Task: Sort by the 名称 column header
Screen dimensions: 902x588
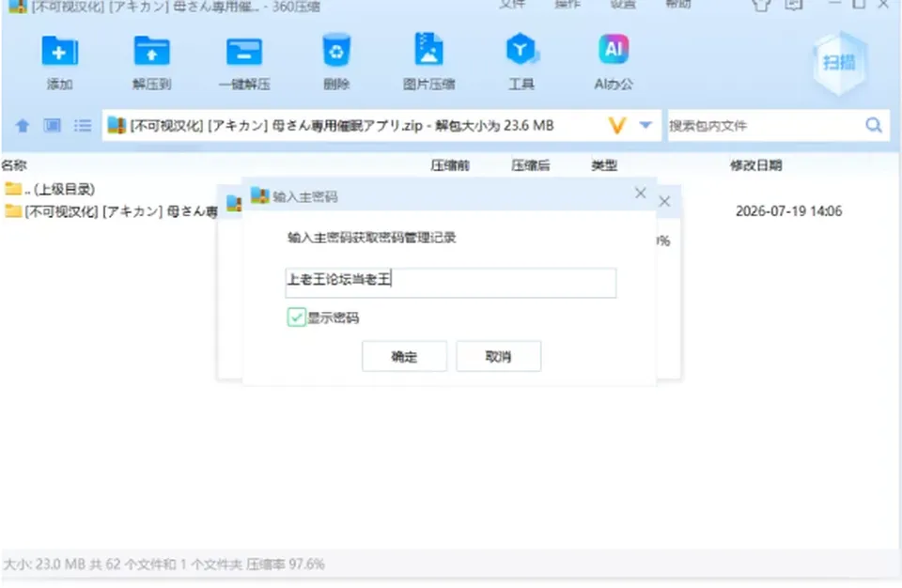Action: 14,165
